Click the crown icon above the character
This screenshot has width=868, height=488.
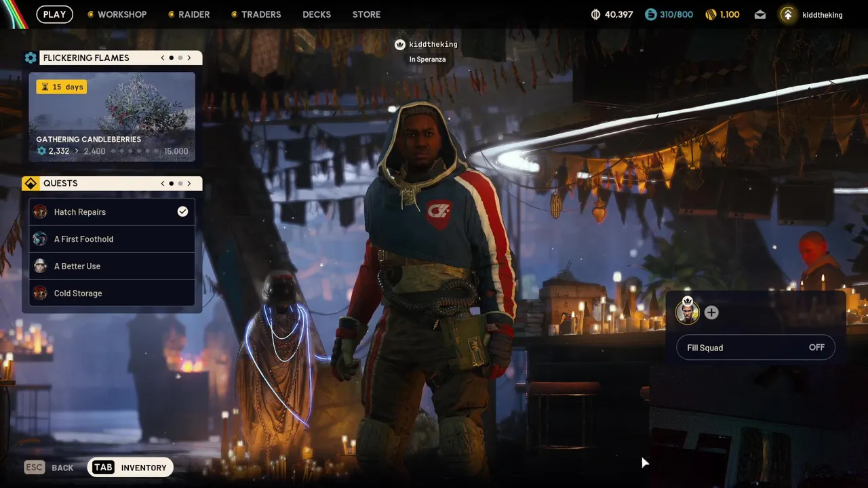pos(400,44)
